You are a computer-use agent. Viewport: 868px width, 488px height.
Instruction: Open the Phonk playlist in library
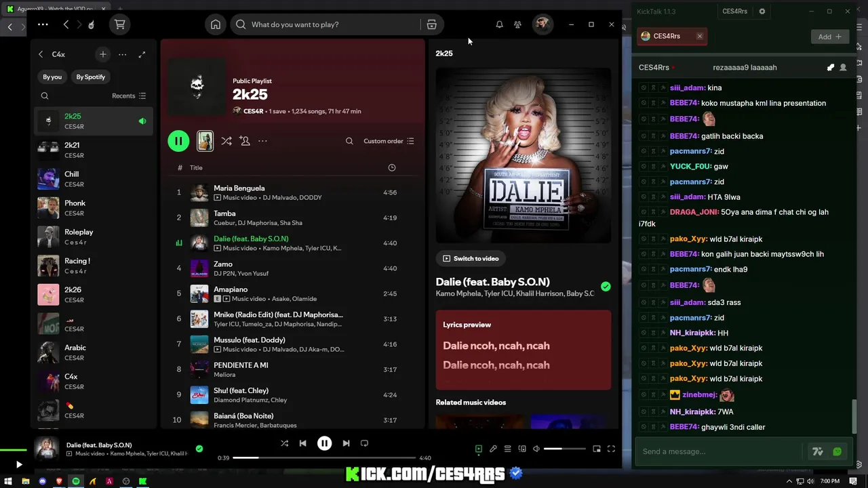click(x=94, y=208)
